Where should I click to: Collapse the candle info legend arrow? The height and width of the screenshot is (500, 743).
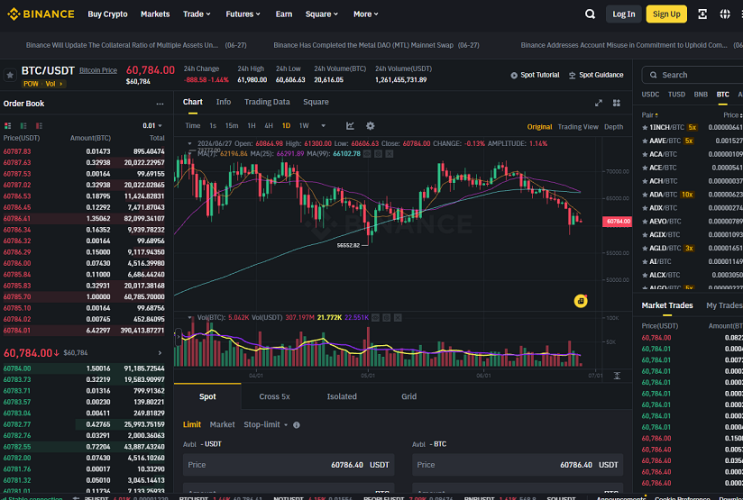coord(190,143)
